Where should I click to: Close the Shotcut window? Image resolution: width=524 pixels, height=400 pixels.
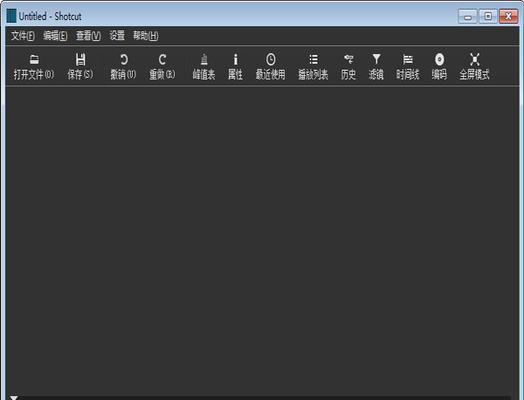(x=508, y=16)
